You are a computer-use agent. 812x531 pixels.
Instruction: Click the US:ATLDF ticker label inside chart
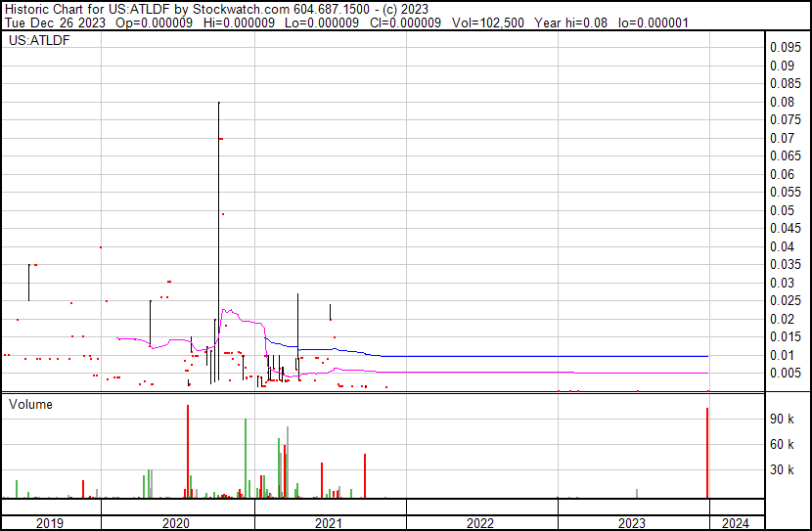[35, 41]
